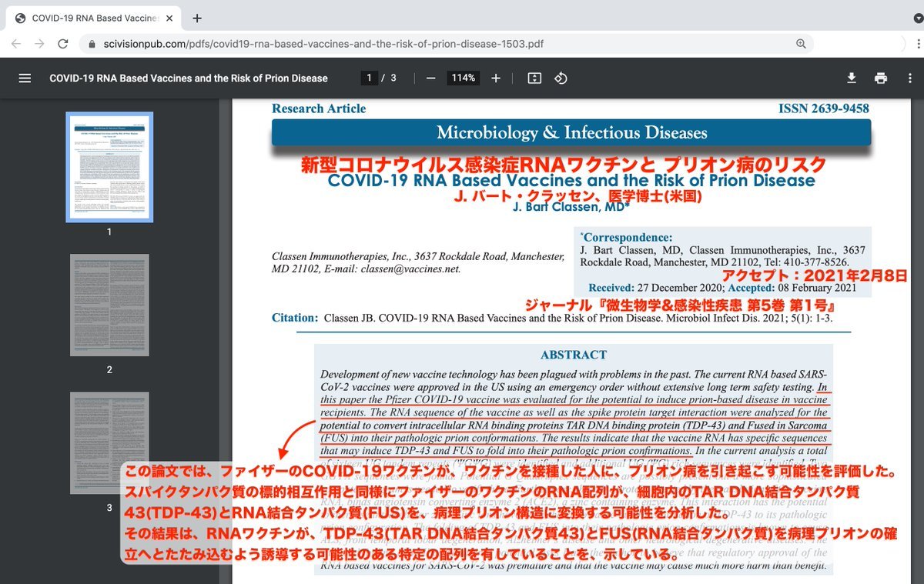Reload the page with the refresh icon
The width and height of the screenshot is (924, 584).
click(x=63, y=44)
